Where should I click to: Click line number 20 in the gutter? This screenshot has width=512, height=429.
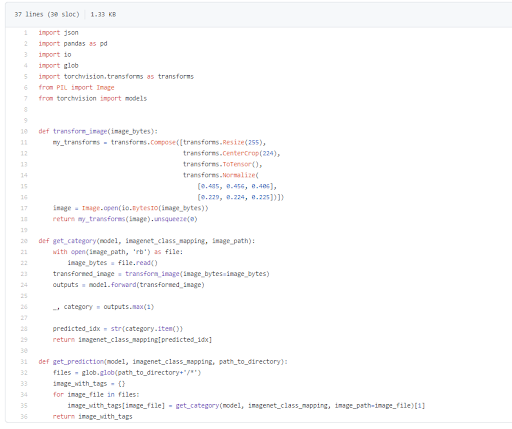(24, 241)
